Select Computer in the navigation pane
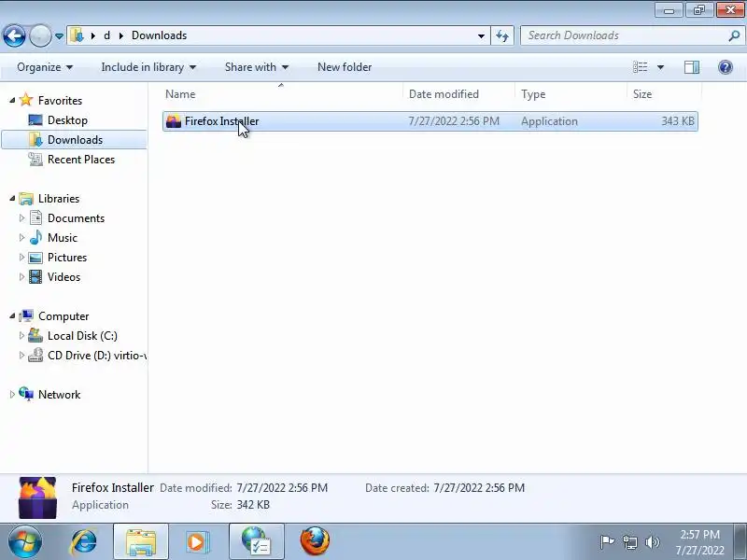This screenshot has width=747, height=560. (63, 316)
